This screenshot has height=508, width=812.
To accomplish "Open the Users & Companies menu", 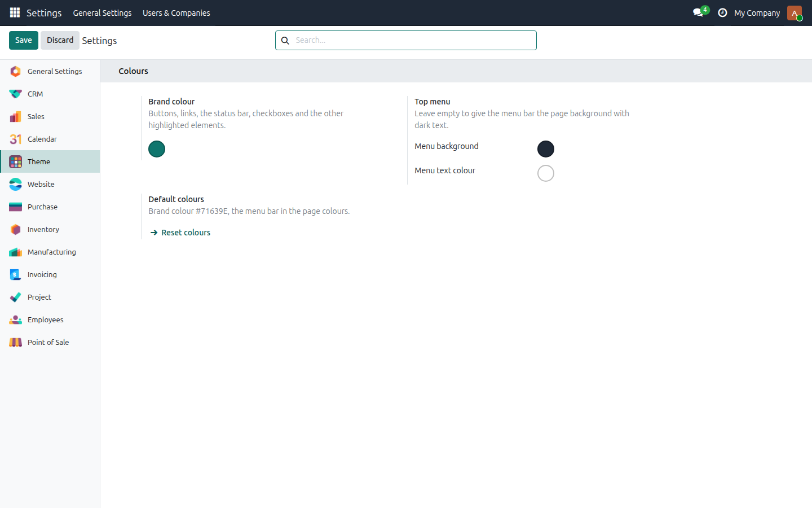I will pos(176,13).
